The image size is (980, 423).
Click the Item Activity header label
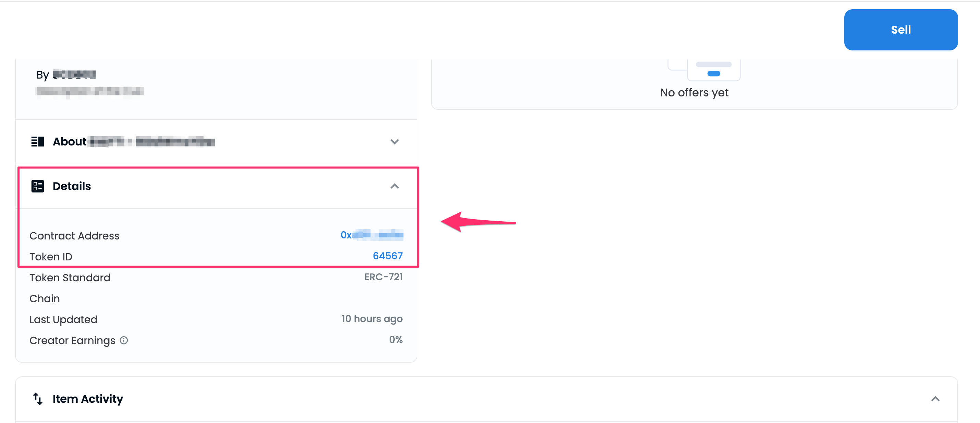coord(87,399)
